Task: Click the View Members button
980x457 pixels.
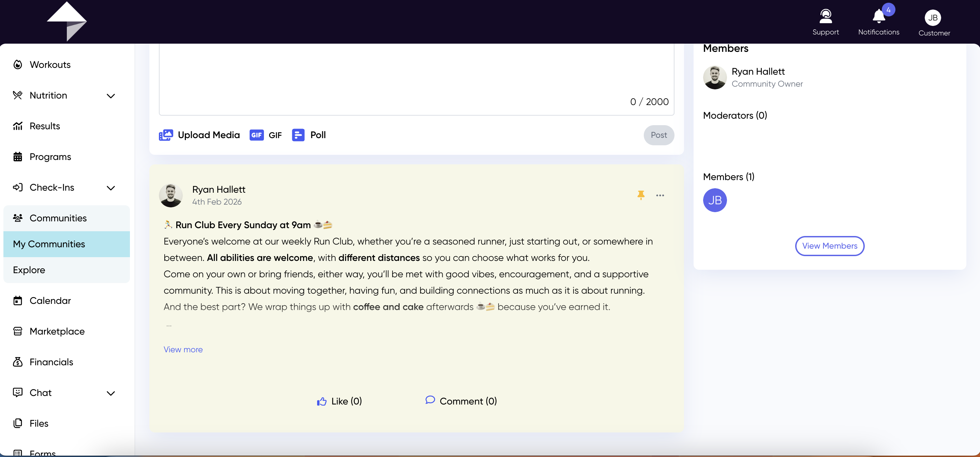Action: pos(829,246)
